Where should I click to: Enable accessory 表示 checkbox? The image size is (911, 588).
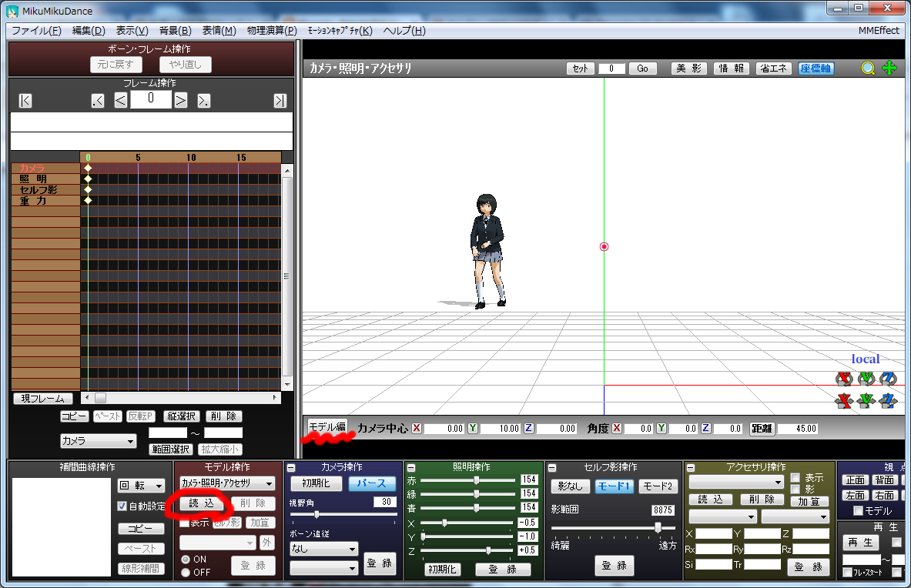click(x=795, y=478)
